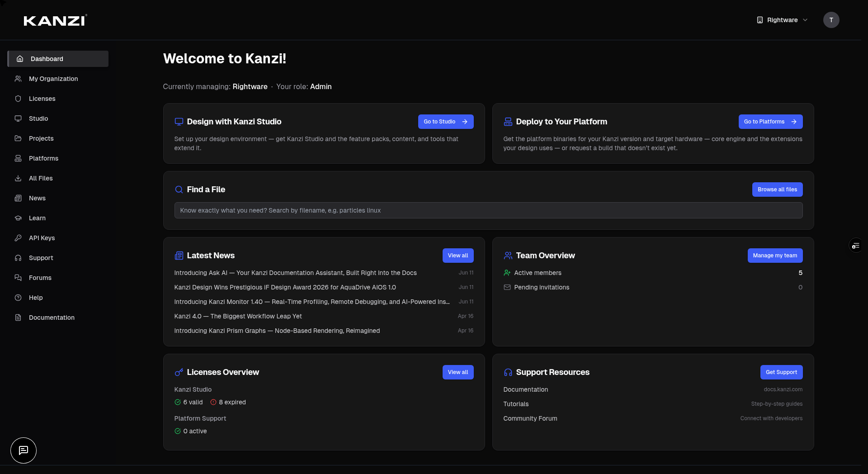Click the Support headset icon in sidebar
The image size is (868, 474).
pos(18,258)
